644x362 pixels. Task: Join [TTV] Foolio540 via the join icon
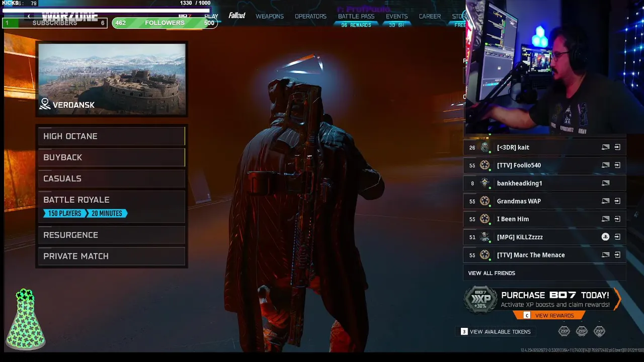(x=617, y=165)
